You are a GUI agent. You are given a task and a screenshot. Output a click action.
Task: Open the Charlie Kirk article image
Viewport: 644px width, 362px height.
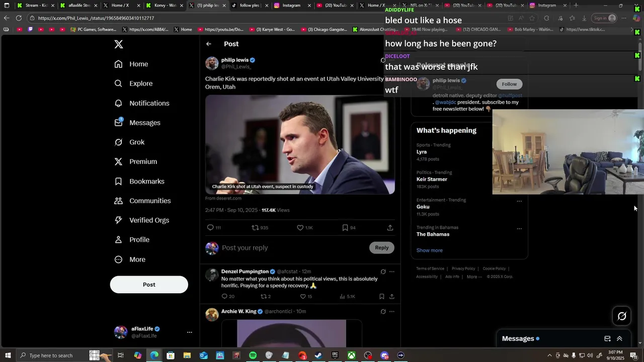300,144
